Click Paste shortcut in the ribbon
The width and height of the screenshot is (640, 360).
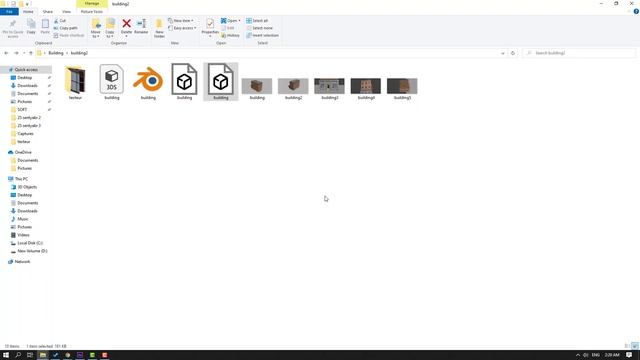pos(69,36)
